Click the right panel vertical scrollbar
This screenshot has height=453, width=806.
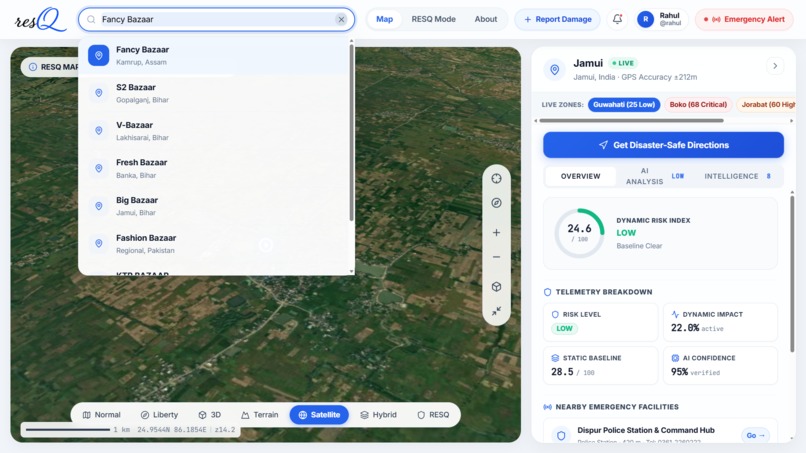pos(792,273)
